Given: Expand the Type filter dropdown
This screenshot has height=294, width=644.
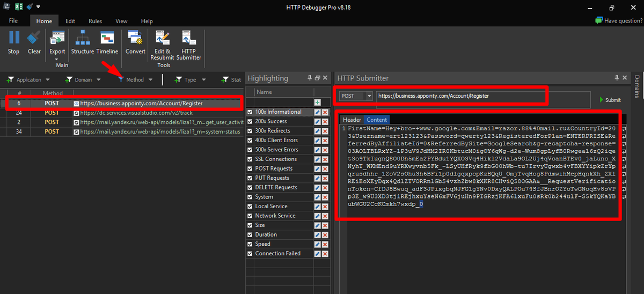Looking at the screenshot, I should [203, 80].
